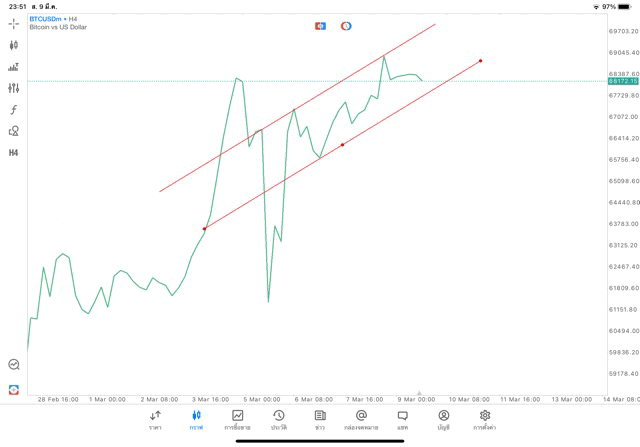Activate the crosshair cursor tool
Screen dimensions: 640x447
pyautogui.click(x=14, y=23)
